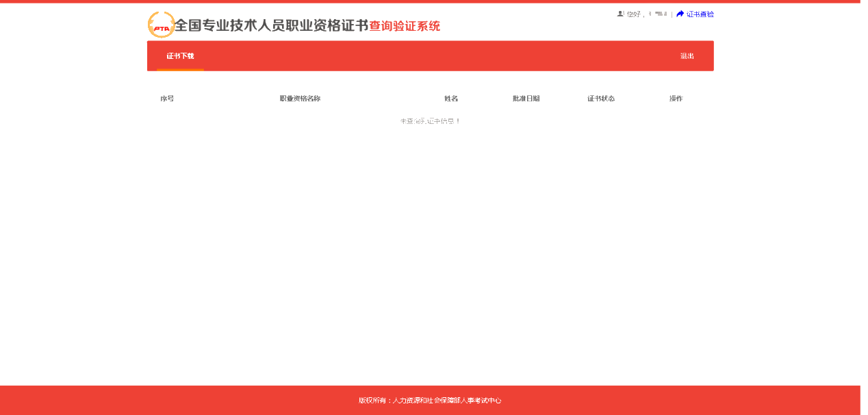
Task: Select the 证书下载 tab
Action: click(180, 56)
